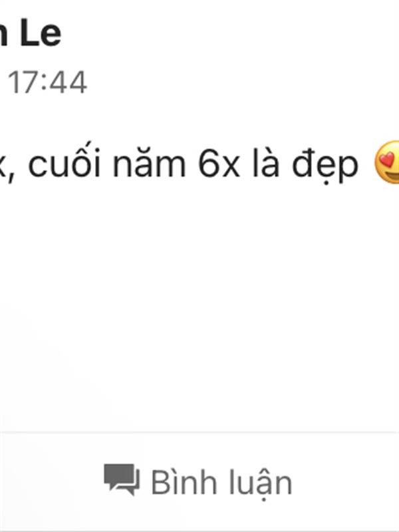Open comments via the Bình luận label

pyautogui.click(x=221, y=481)
